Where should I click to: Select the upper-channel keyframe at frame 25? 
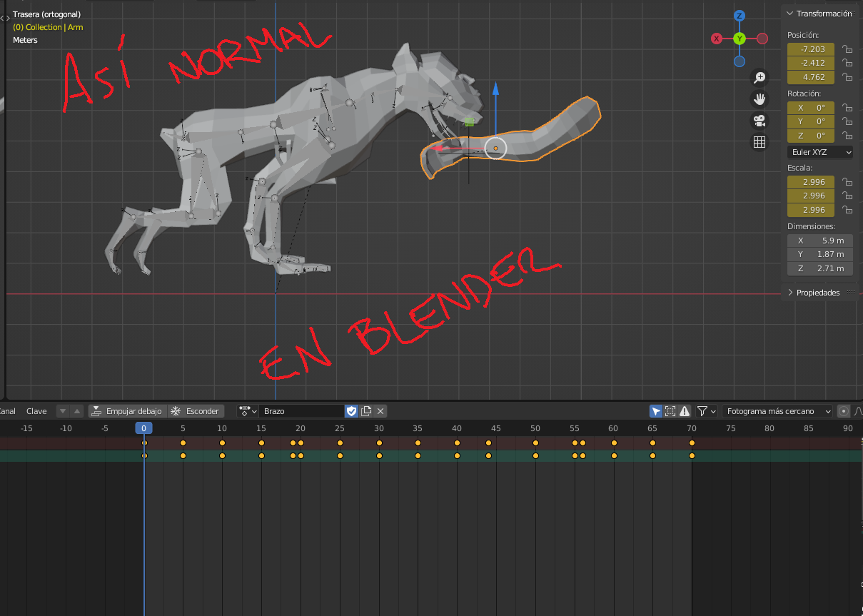[340, 443]
